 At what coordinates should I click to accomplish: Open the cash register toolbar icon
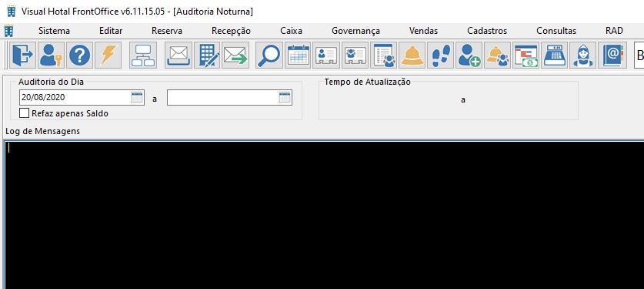pos(555,55)
